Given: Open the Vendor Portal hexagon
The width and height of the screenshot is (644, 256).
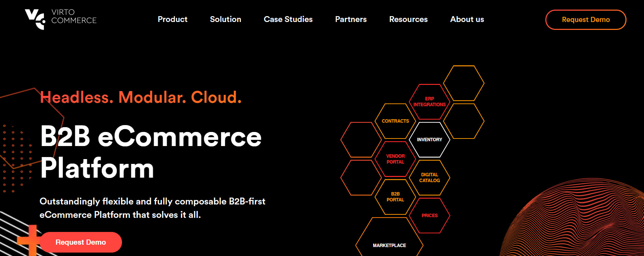Looking at the screenshot, I should [x=395, y=159].
